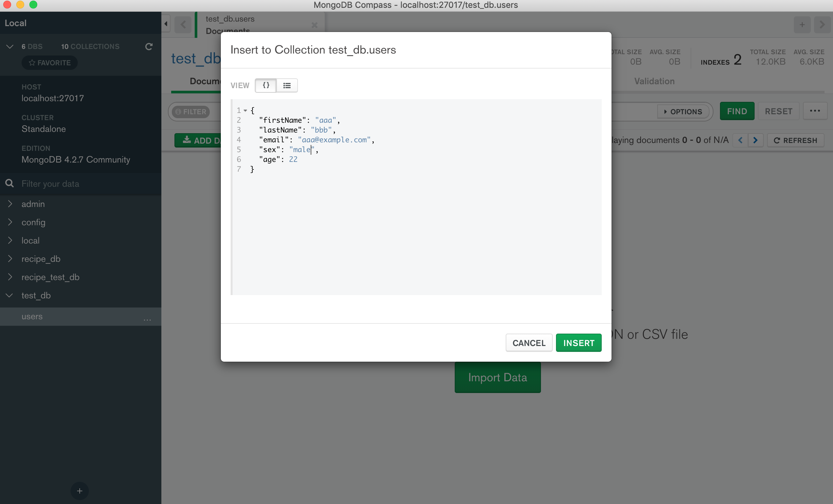Click the forward pagination arrow button
This screenshot has height=504, width=833.
click(756, 140)
